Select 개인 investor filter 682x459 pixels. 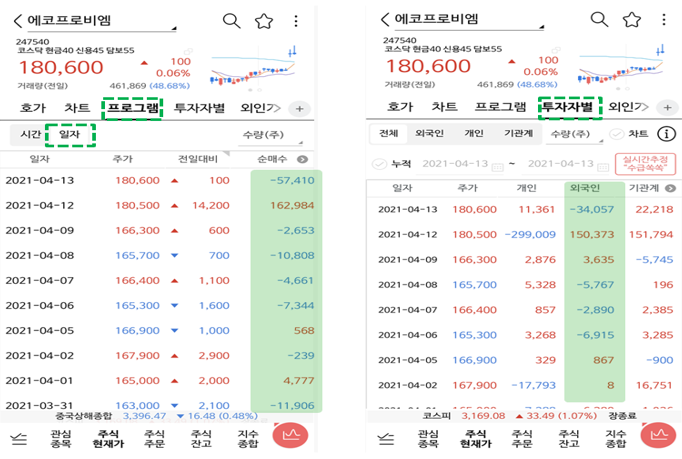coord(474,133)
